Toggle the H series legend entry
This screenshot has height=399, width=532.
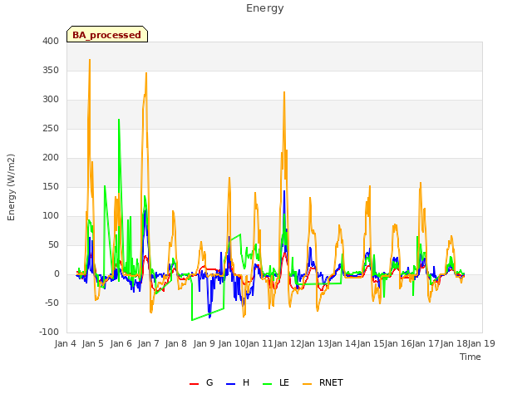click(x=238, y=382)
